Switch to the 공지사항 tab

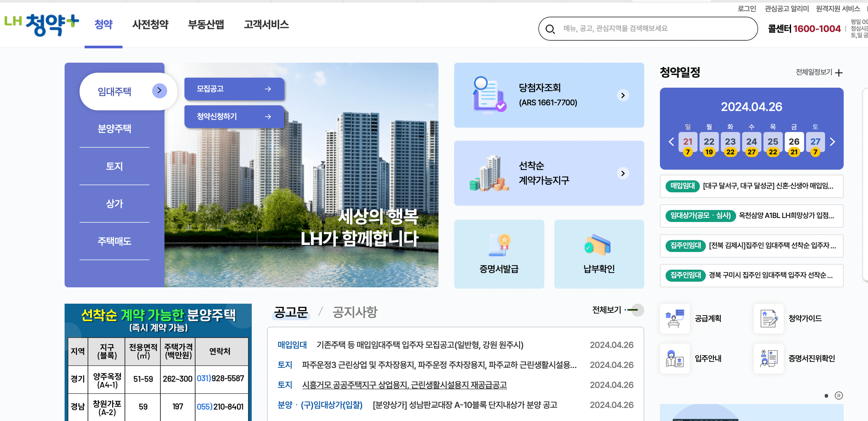point(355,312)
